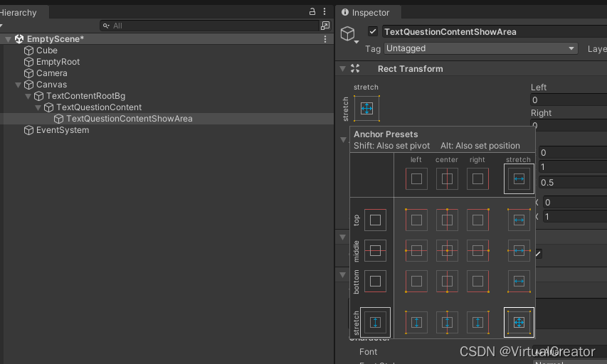Select the EventSystem object in Hierarchy
Image resolution: width=607 pixels, height=364 pixels.
[62, 130]
